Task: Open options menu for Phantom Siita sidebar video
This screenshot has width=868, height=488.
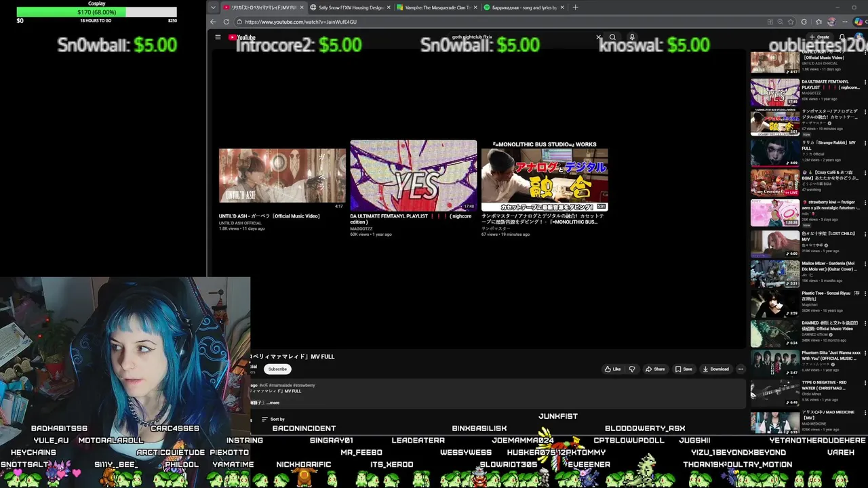Action: tap(865, 353)
